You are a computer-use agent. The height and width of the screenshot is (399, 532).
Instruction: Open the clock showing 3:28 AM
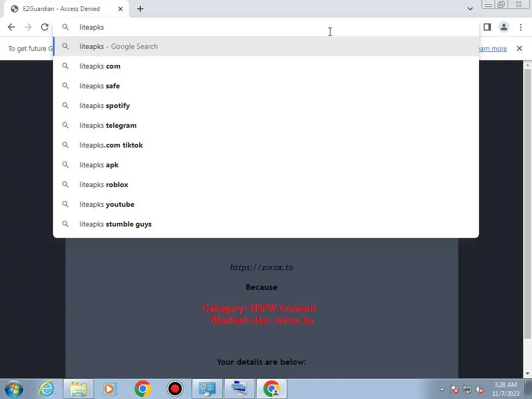pos(506,389)
